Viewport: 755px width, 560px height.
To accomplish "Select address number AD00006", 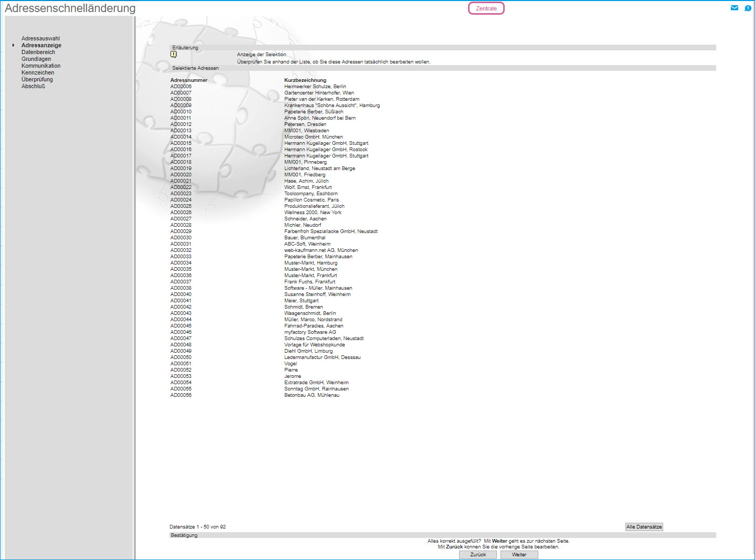I will (x=181, y=87).
